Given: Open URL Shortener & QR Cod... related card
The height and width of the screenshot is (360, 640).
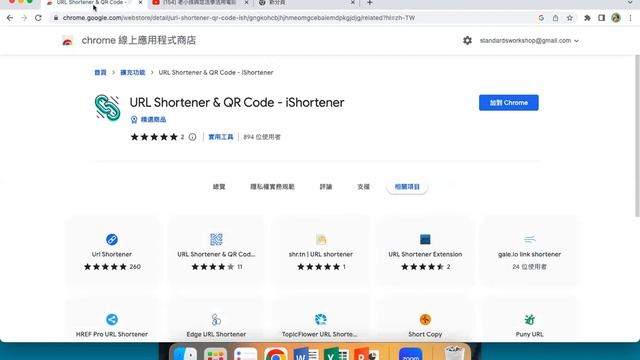Looking at the screenshot, I should point(216,251).
